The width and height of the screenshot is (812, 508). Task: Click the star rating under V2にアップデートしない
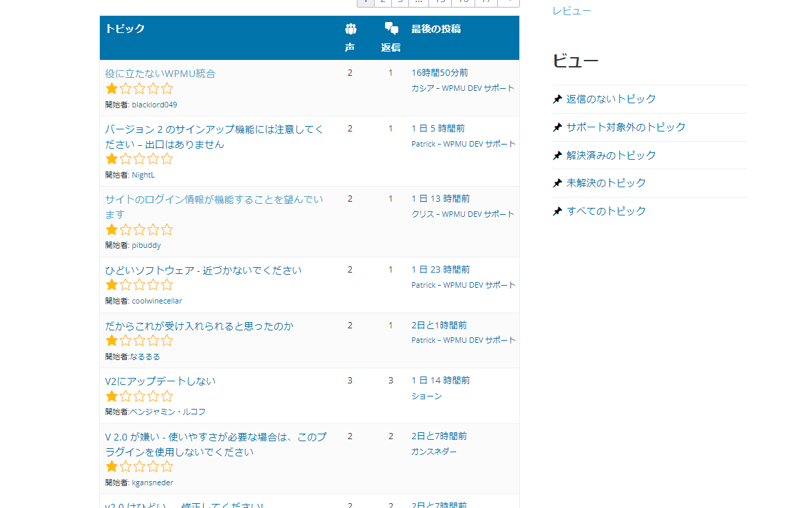click(x=139, y=396)
